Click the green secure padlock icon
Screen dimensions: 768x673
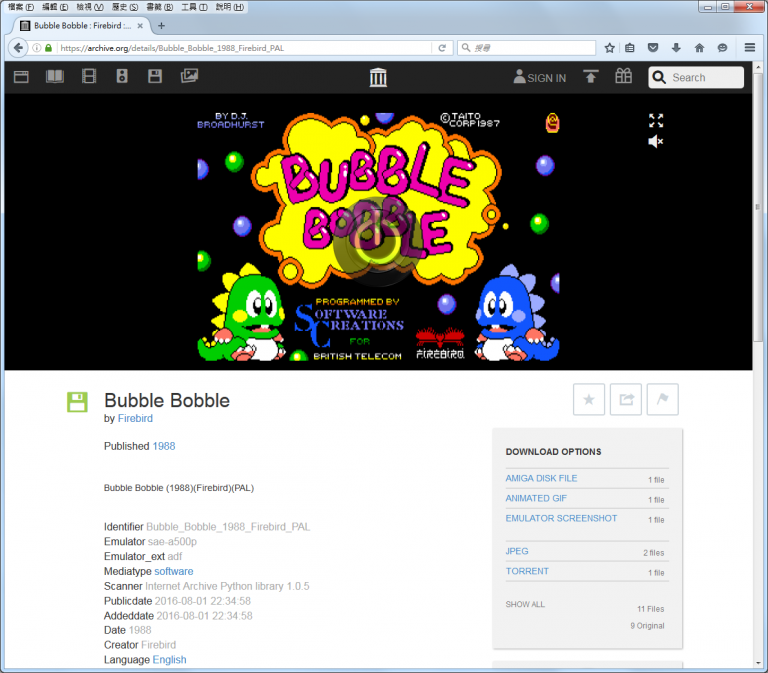tap(48, 48)
